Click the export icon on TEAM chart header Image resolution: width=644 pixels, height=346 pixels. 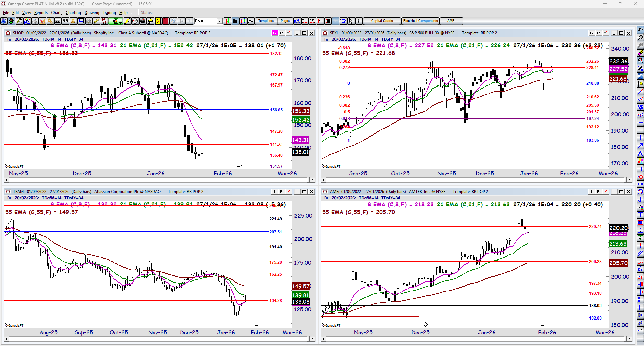288,192
